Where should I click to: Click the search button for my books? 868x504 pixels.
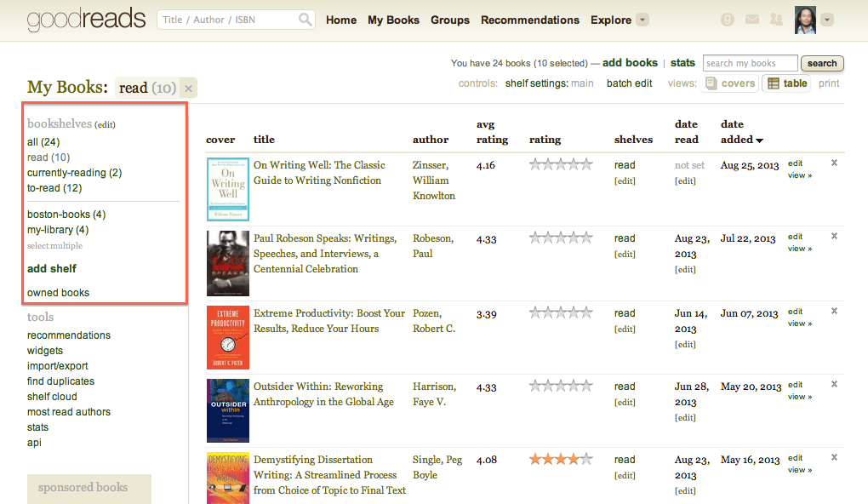coord(822,63)
